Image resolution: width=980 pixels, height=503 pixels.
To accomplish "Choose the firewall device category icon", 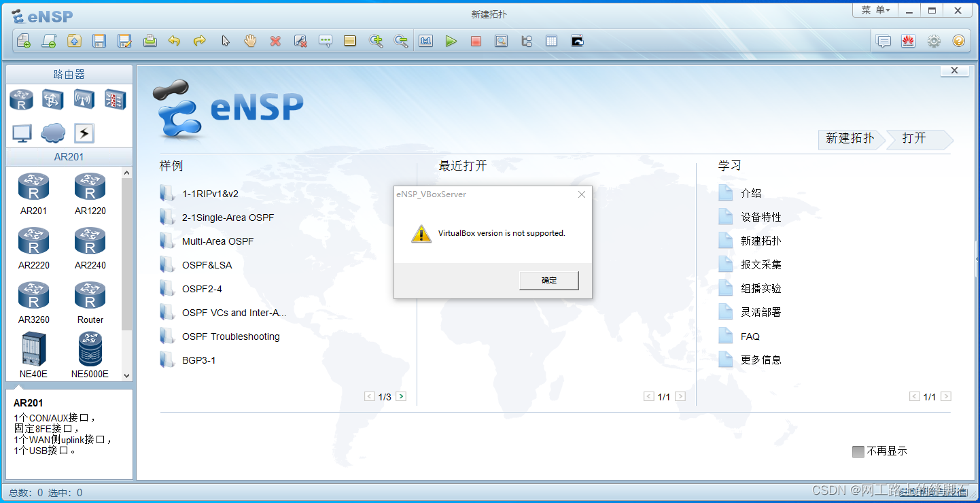I will (x=115, y=100).
